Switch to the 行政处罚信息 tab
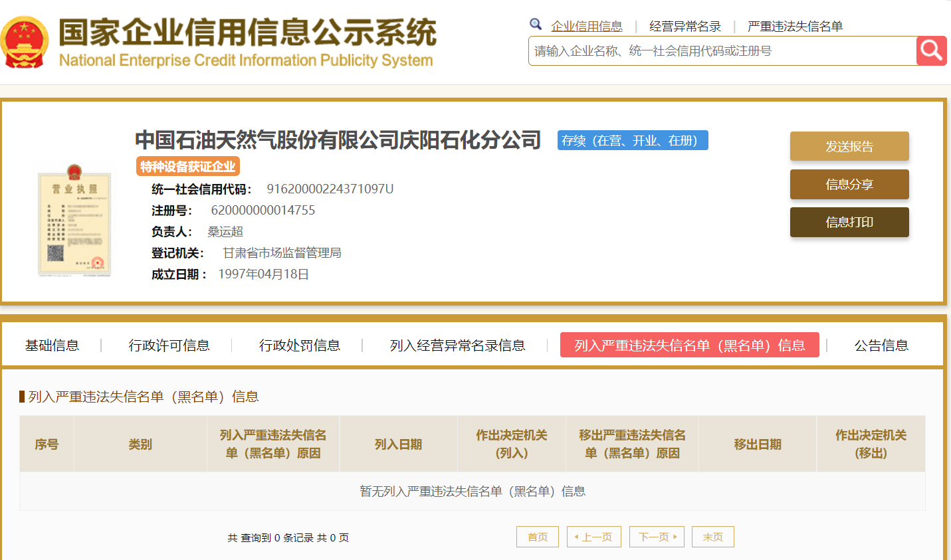 [x=300, y=345]
